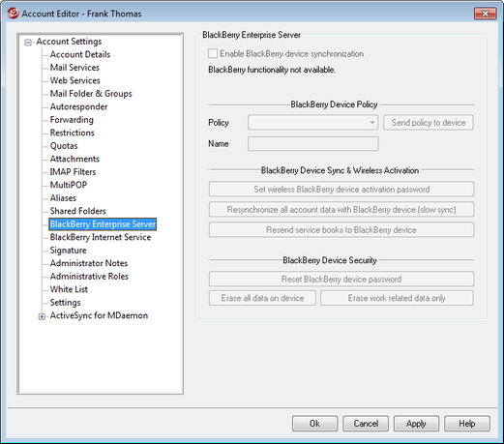
Task: Open the Mail Services page
Action: pyautogui.click(x=74, y=68)
